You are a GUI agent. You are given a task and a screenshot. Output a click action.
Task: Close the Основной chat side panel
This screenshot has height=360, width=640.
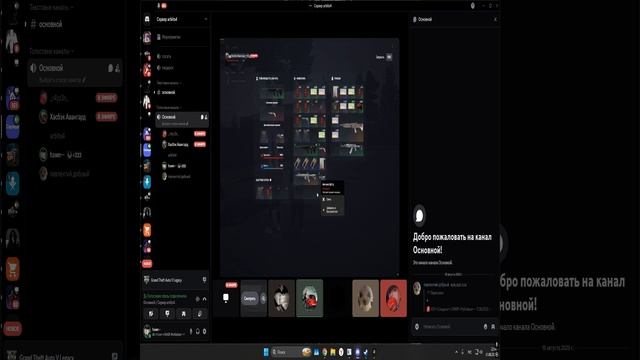(x=496, y=19)
